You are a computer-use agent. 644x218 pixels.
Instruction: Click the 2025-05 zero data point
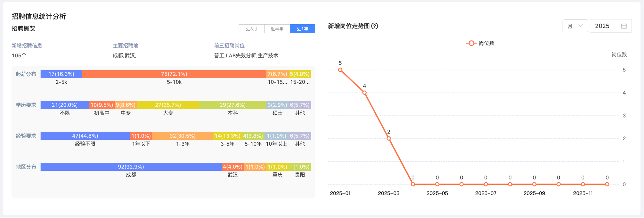pyautogui.click(x=437, y=184)
